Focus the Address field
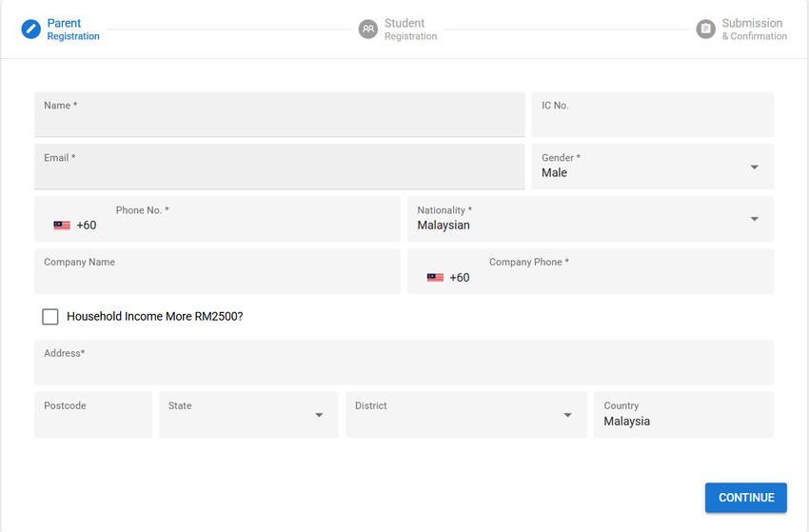Image resolution: width=809 pixels, height=532 pixels. 404,363
